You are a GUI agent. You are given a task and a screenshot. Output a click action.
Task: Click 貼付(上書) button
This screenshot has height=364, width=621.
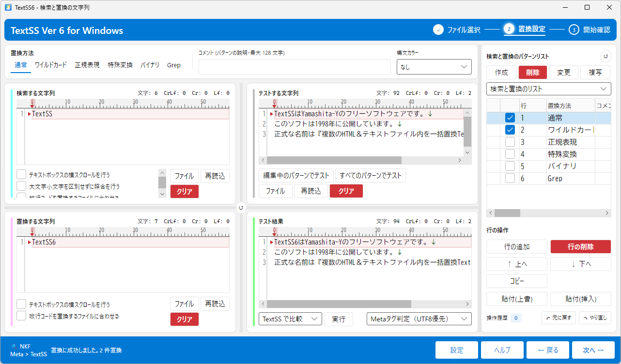(517, 299)
